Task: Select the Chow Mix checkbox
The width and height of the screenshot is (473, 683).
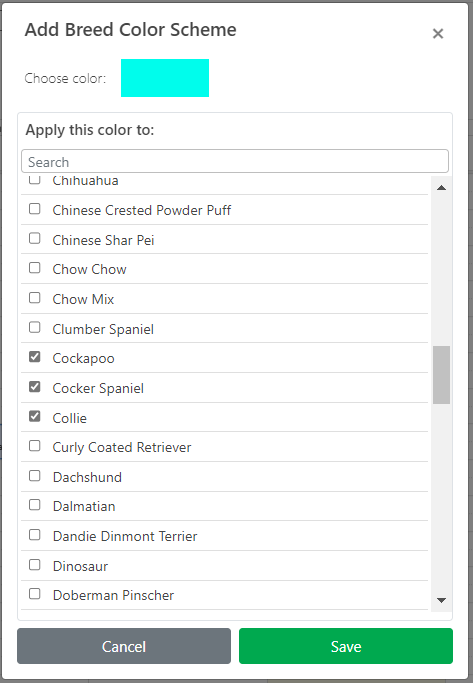Action: coord(34,298)
